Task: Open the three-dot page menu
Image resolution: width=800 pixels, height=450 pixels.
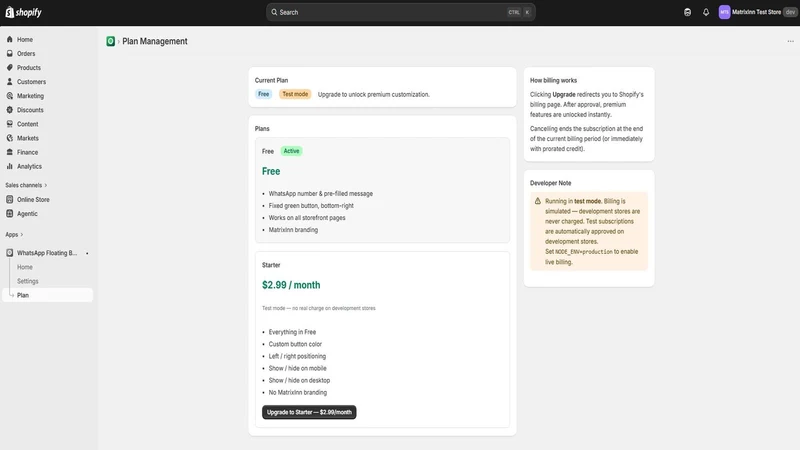Action: coord(790,41)
